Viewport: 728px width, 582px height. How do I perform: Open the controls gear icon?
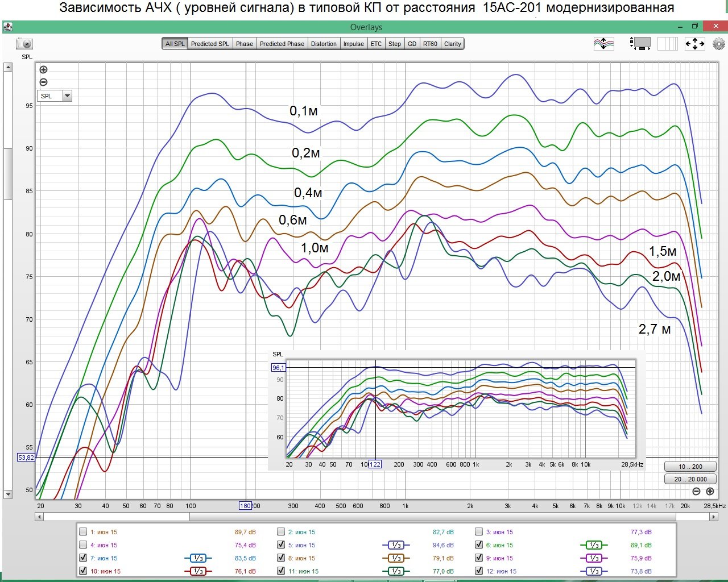pos(718,44)
